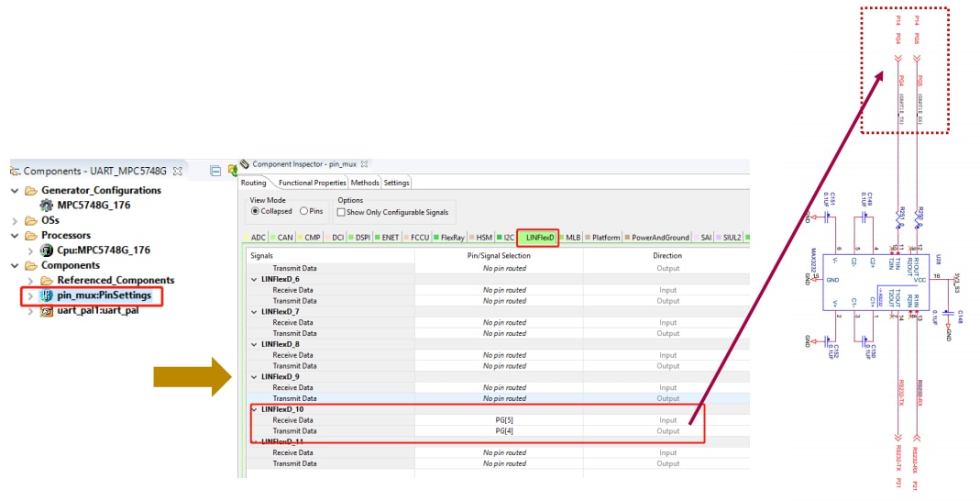Open the LINFlexD peripheral tab
Screen dimensions: 980x501
tap(539, 238)
